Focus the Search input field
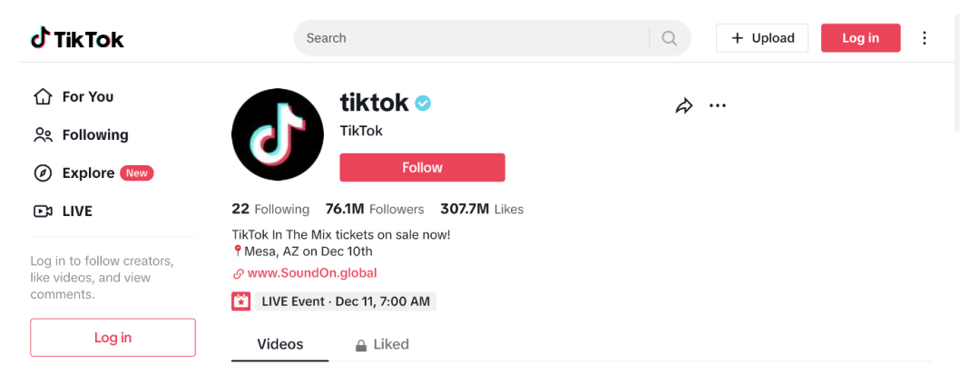Viewport: 980px width, 365px height. 472,38
